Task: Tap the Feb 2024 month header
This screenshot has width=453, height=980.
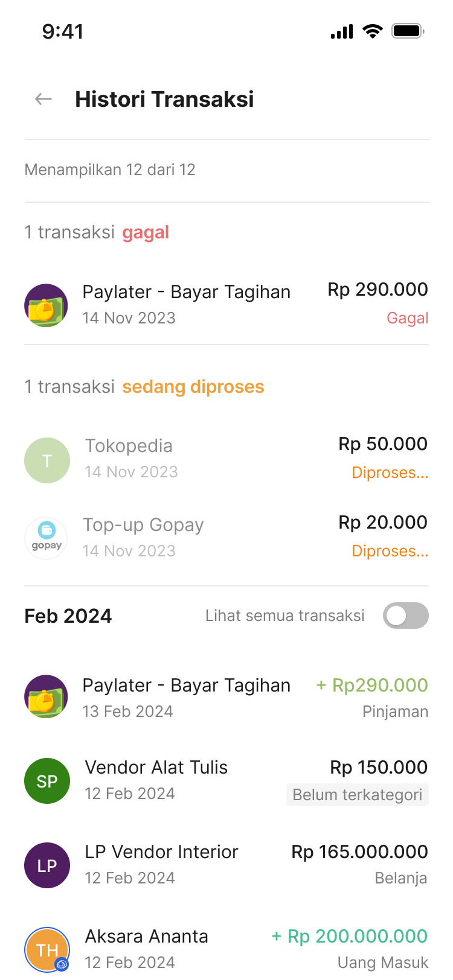Action: [x=68, y=616]
